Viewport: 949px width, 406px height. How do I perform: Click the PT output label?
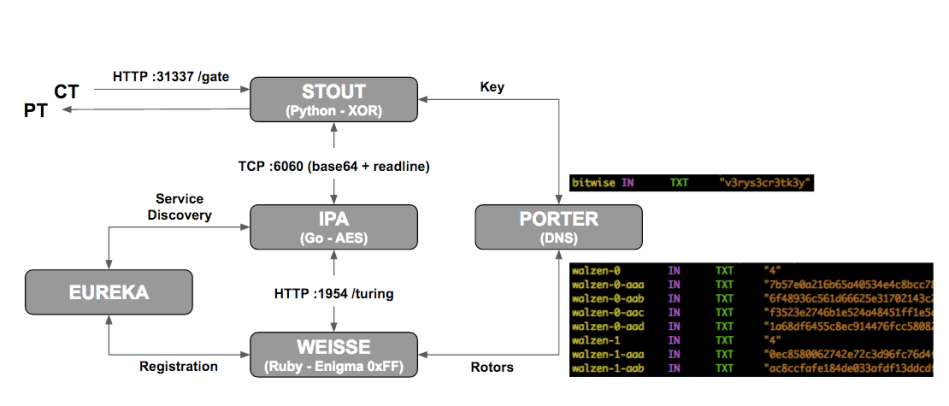pyautogui.click(x=36, y=110)
